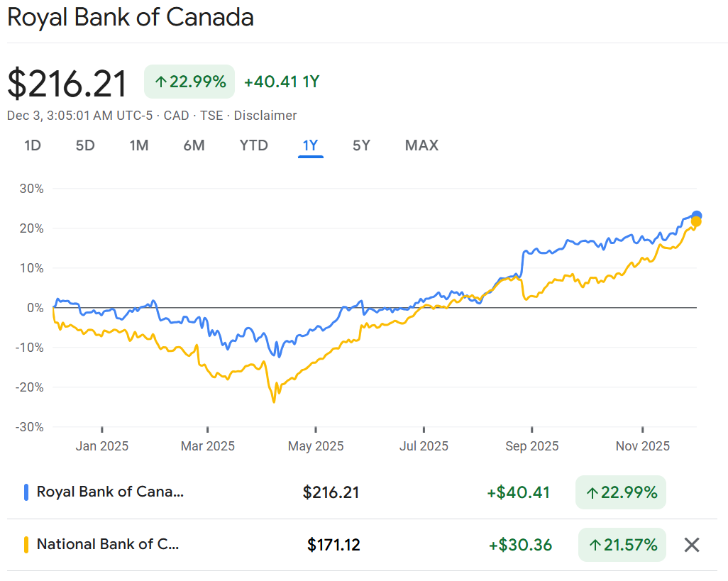Show the MAX chart range
Screen dimensions: 728x581
coord(421,145)
